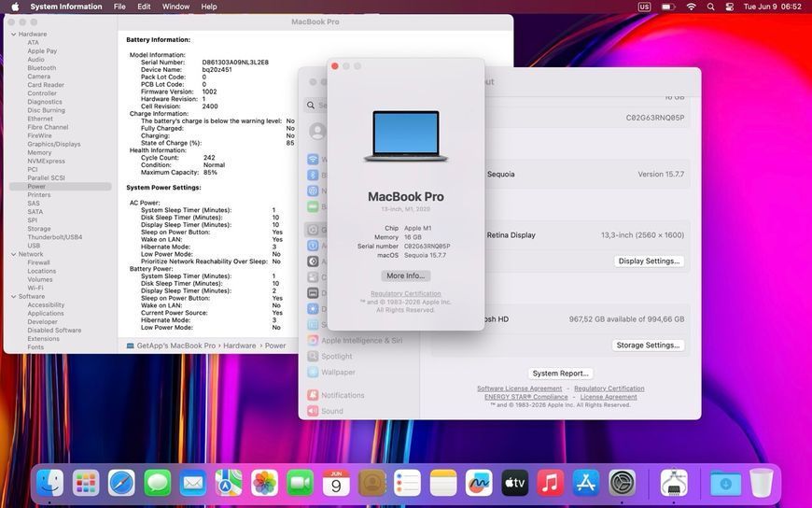812x508 pixels.
Task: Click the date and time in menu bar
Action: coord(772,7)
